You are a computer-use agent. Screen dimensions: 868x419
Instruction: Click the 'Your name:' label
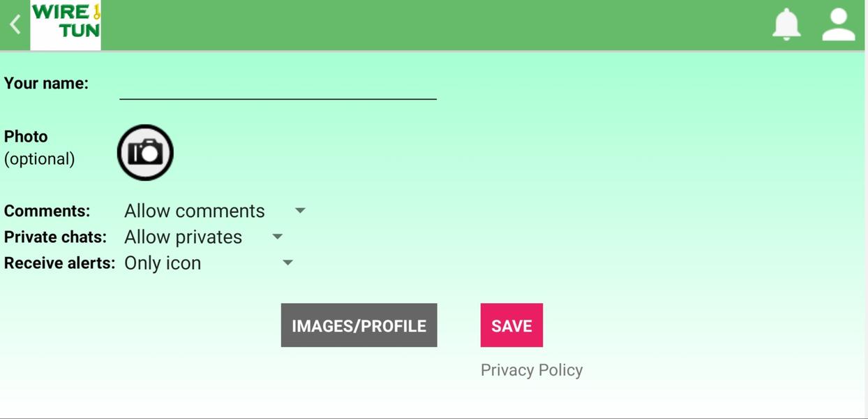tap(46, 83)
